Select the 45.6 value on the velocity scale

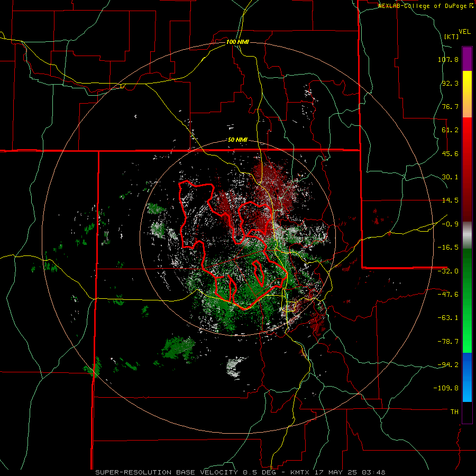pos(450,153)
